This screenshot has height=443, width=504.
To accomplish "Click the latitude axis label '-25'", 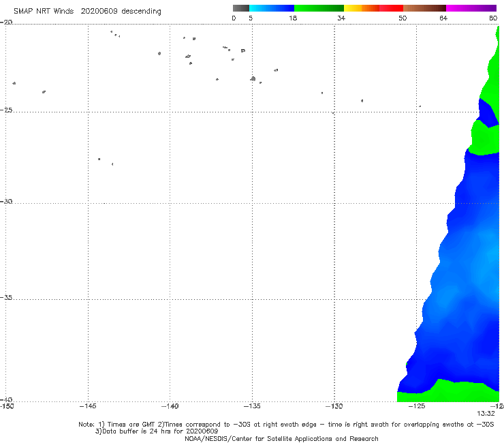I will (x=6, y=110).
